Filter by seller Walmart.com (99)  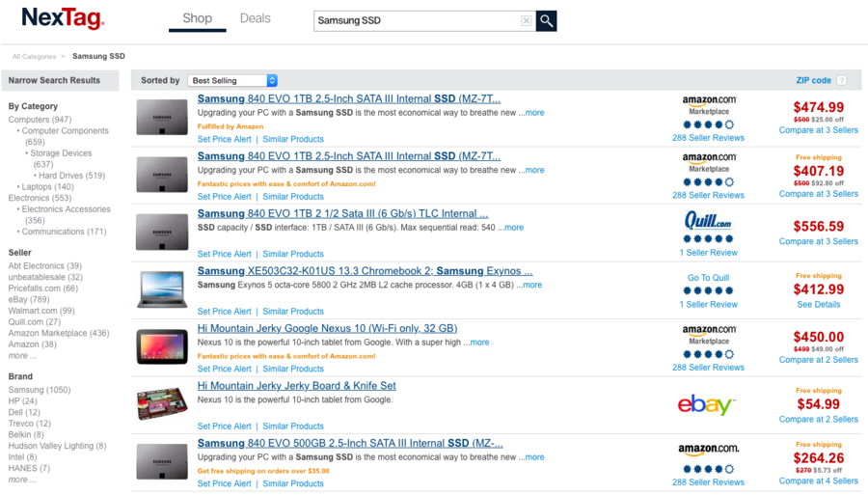(41, 311)
